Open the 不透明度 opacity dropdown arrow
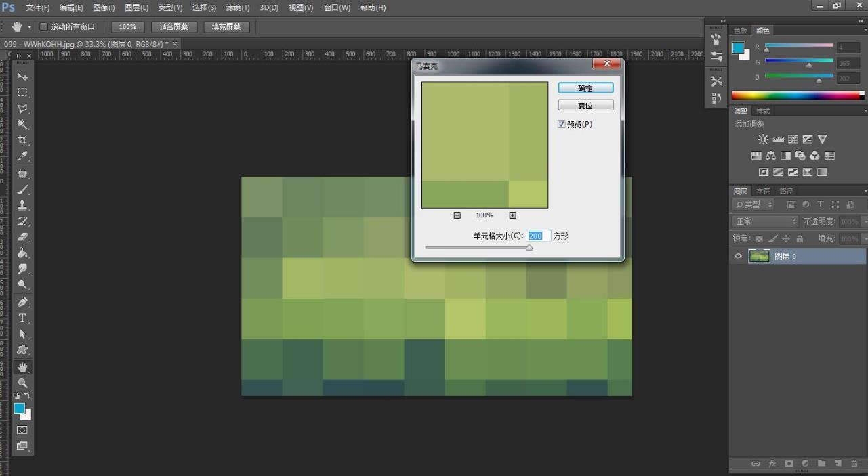Image resolution: width=868 pixels, height=476 pixels. 863,221
